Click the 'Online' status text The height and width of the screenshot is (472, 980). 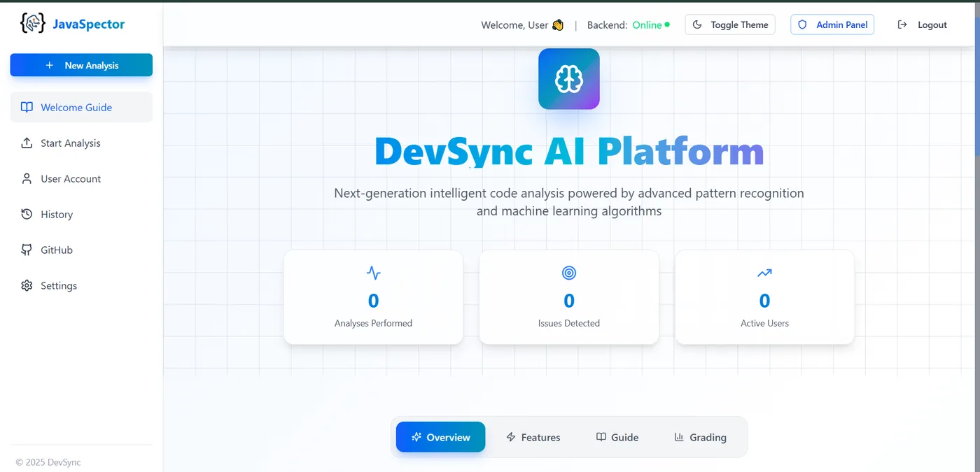pyautogui.click(x=647, y=24)
